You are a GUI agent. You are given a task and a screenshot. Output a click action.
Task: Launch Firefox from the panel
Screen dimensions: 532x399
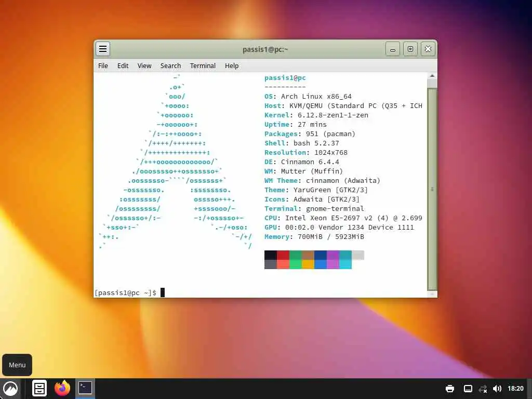point(62,388)
